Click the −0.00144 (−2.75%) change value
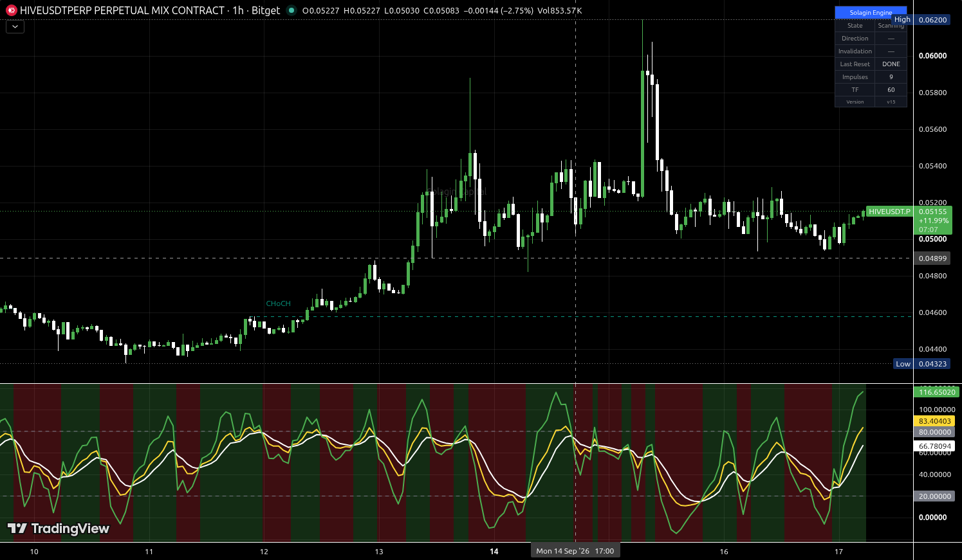The image size is (962, 560). pos(499,11)
